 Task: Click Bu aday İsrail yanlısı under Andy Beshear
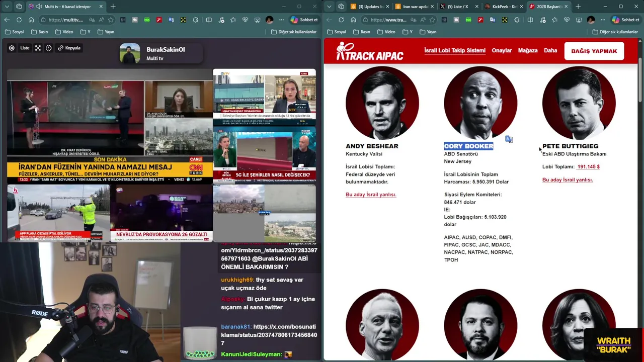point(371,195)
